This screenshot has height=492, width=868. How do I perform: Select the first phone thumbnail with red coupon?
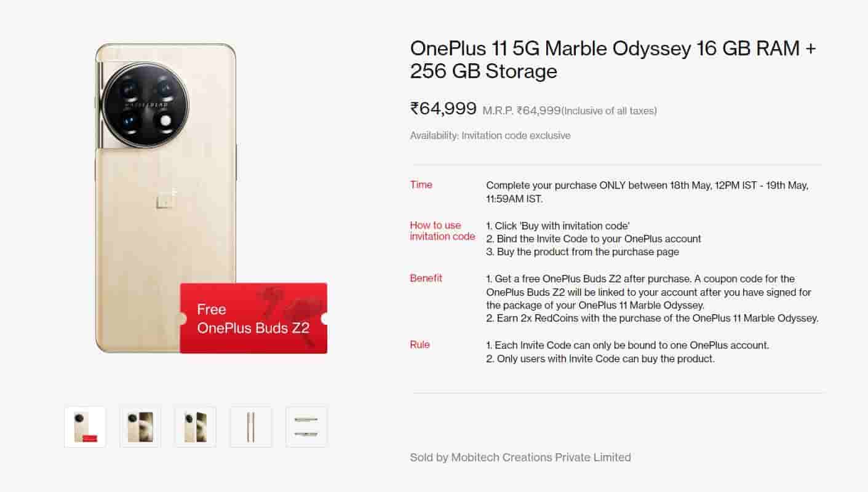(84, 426)
